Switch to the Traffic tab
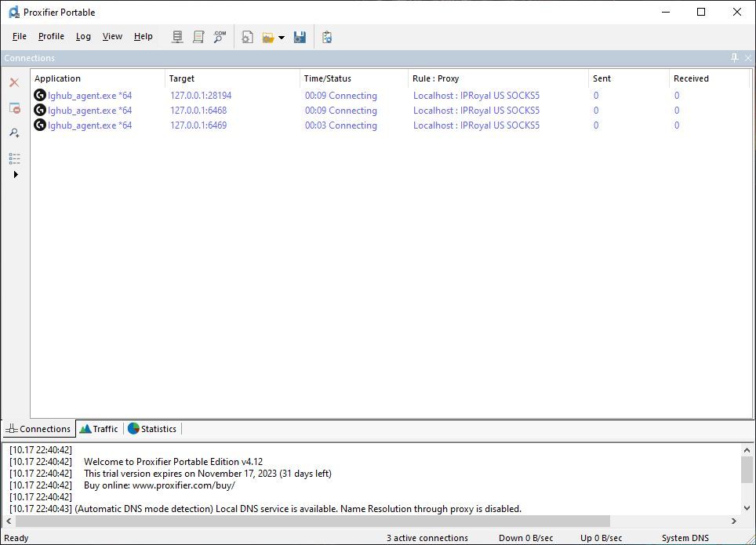This screenshot has width=756, height=545. pos(100,429)
